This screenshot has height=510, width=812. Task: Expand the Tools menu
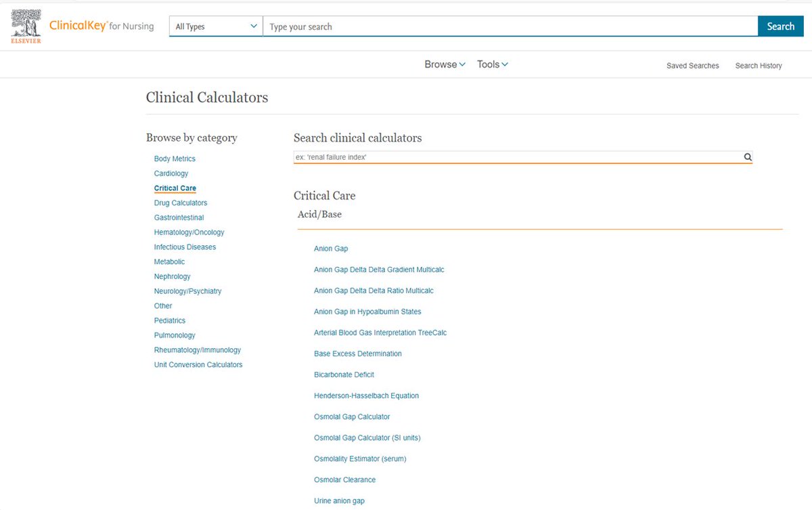492,64
